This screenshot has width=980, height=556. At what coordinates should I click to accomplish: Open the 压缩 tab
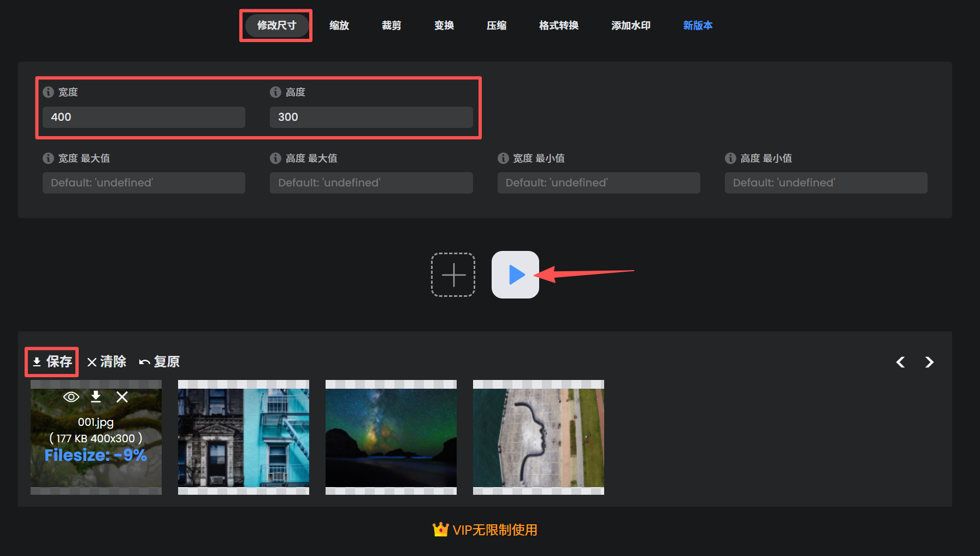pyautogui.click(x=497, y=25)
